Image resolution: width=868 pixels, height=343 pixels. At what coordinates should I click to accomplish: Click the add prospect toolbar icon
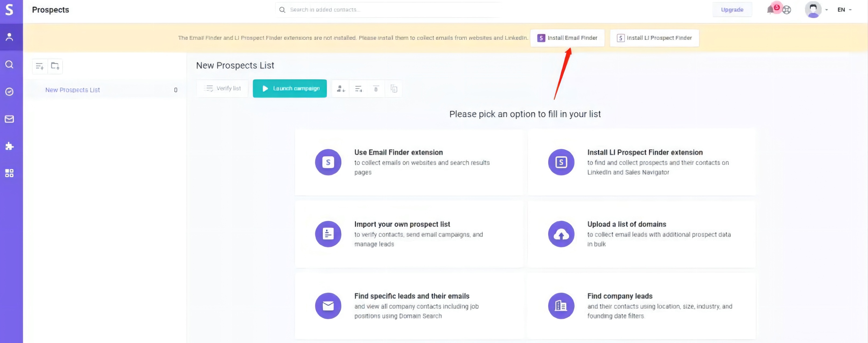point(341,89)
